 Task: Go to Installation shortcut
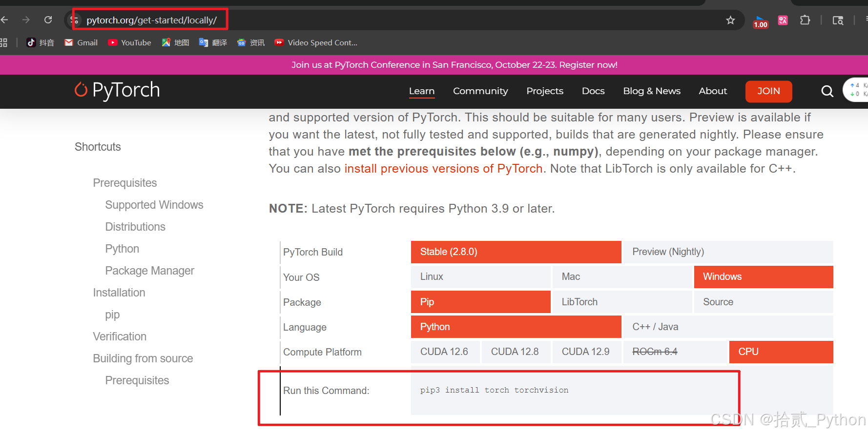[119, 293]
